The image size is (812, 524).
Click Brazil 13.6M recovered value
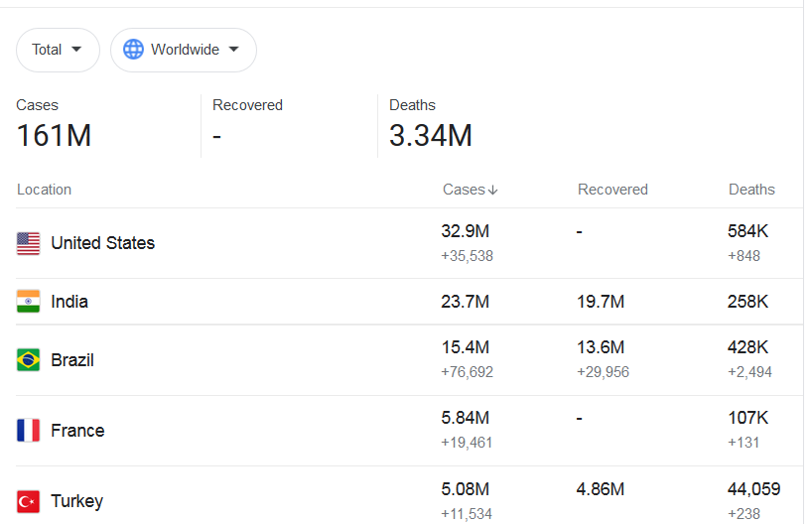coord(601,347)
